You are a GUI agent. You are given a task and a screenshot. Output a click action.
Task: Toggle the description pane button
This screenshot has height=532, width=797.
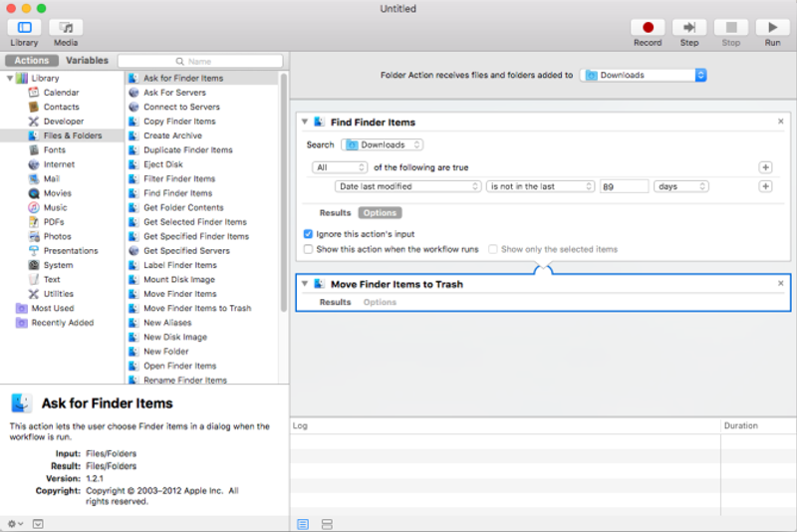[x=38, y=524]
